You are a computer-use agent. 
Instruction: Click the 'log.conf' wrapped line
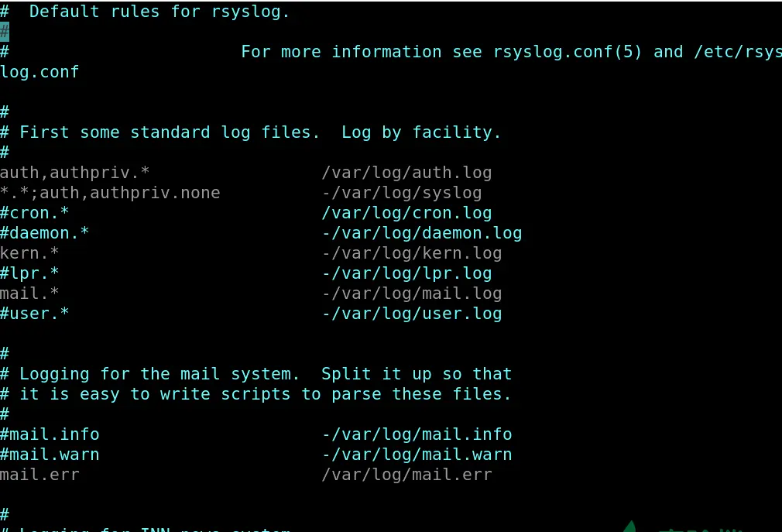coord(39,72)
